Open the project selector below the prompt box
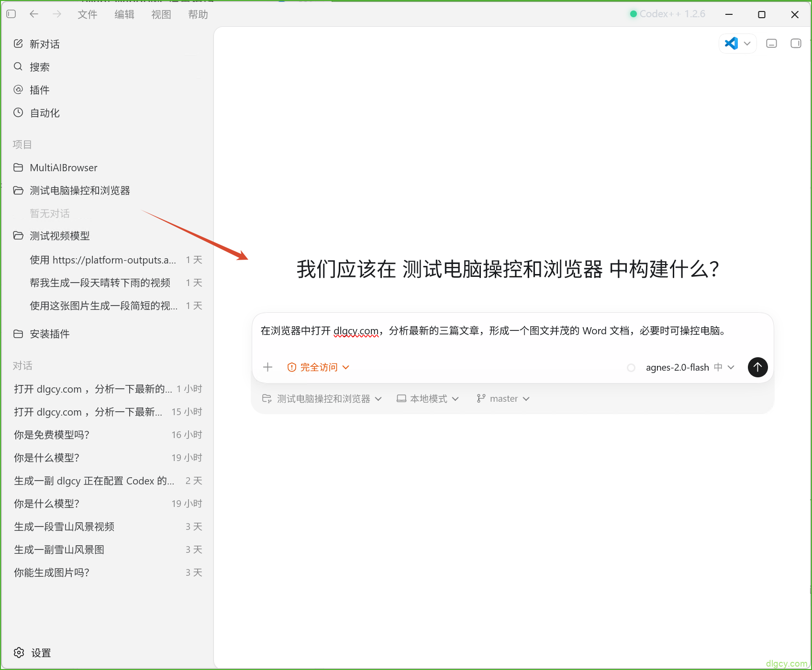The image size is (812, 670). (x=322, y=399)
